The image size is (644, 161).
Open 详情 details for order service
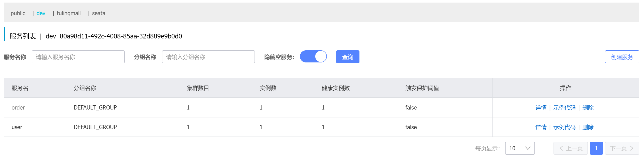point(541,108)
